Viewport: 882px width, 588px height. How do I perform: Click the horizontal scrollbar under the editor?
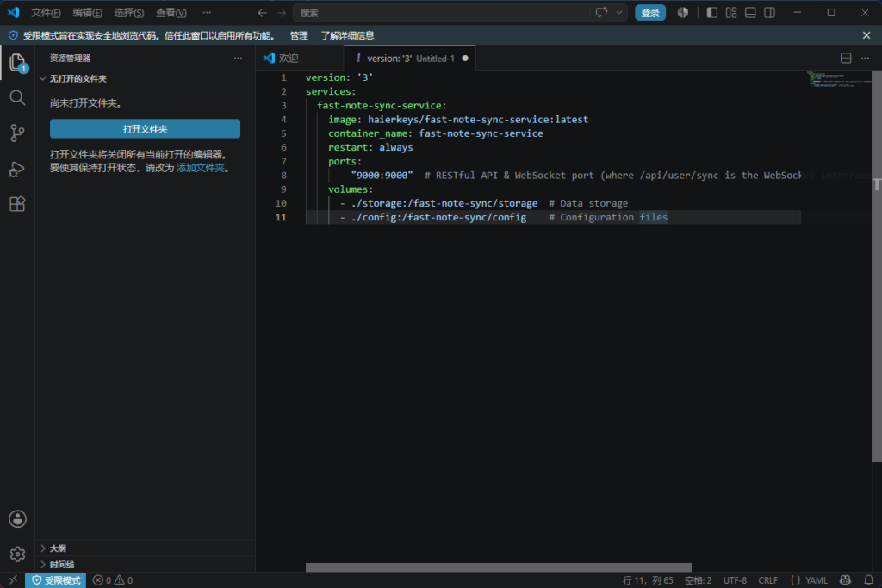tap(499, 567)
